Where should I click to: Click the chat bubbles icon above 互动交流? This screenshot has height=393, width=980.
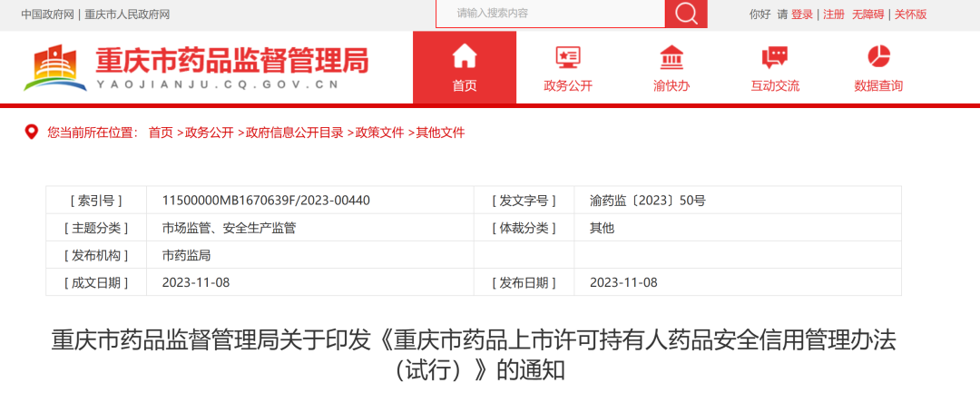775,57
